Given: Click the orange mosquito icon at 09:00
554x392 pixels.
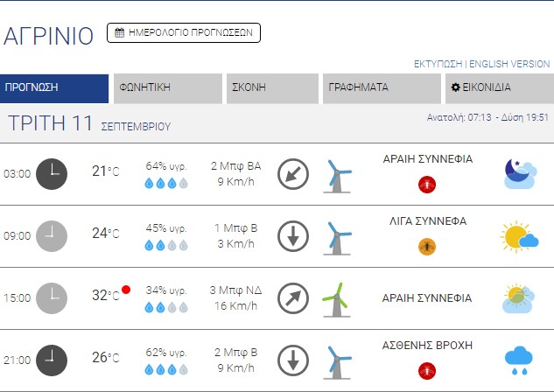Looking at the screenshot, I should click(x=427, y=246).
